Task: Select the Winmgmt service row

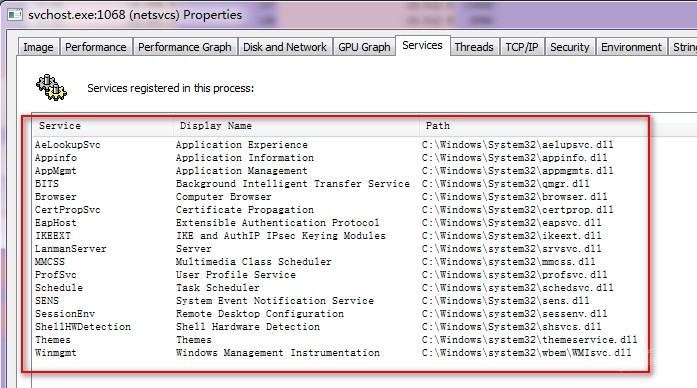Action: [x=336, y=352]
